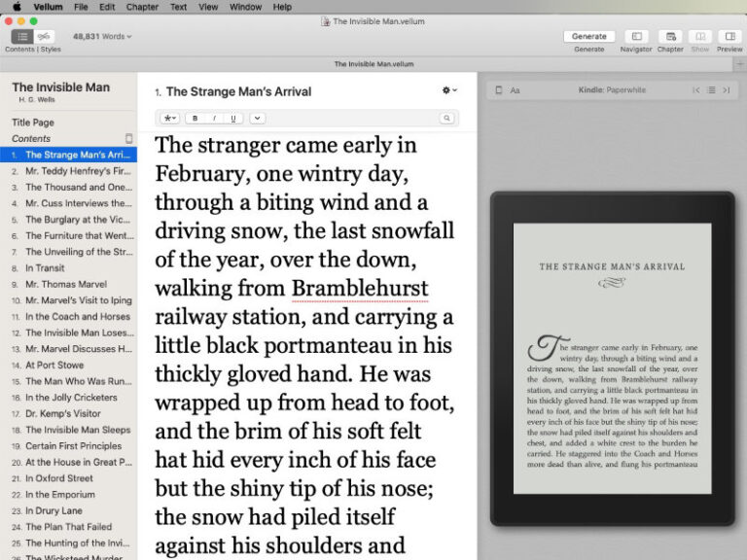
Task: Select chapter In the Emporium
Action: click(x=69, y=495)
